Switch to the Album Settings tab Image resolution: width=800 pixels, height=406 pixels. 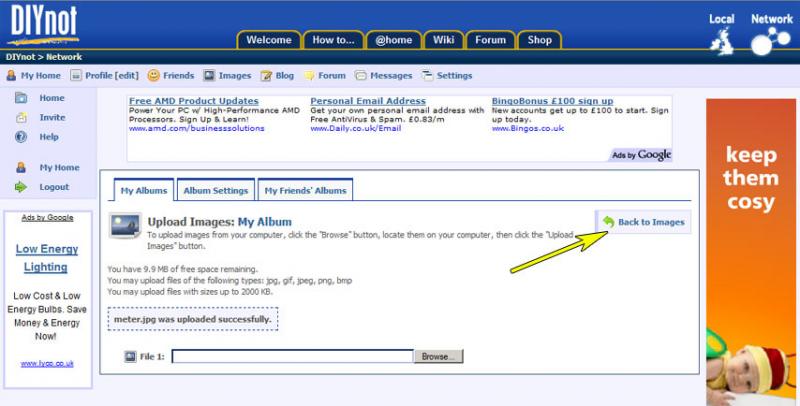coord(215,190)
